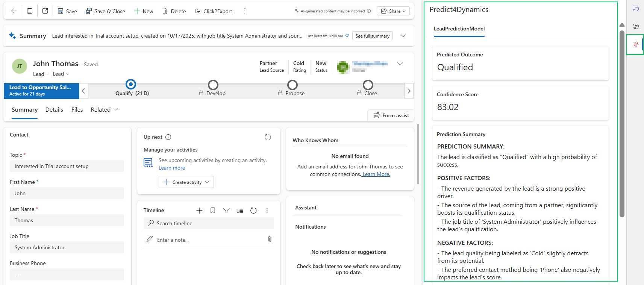The width and height of the screenshot is (644, 285).
Task: Click the See full summary button
Action: 372,36
